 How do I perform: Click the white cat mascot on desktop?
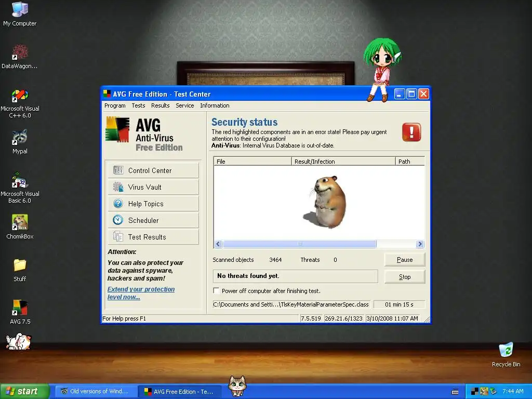[x=19, y=341]
